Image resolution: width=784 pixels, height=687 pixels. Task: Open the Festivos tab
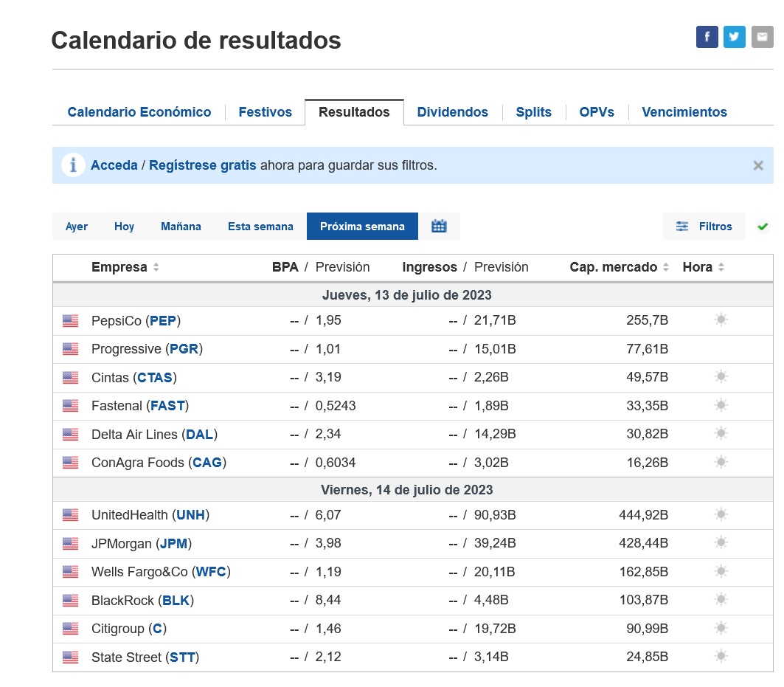click(265, 112)
